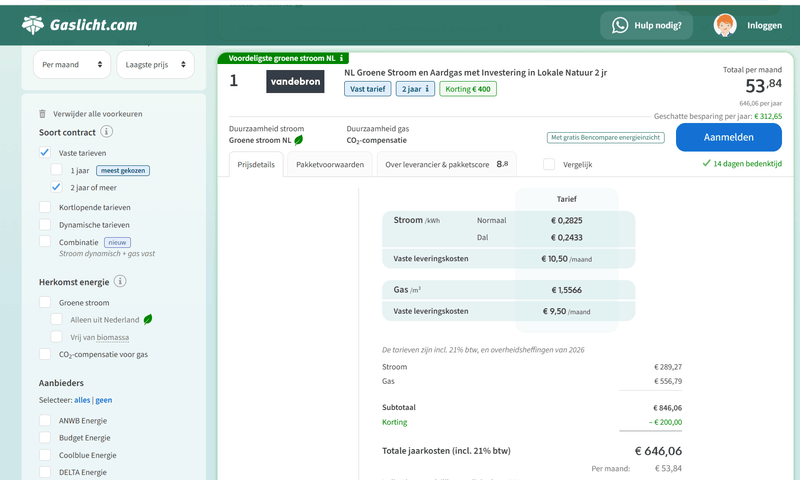Click the Stroom yearly cost € 289,27
The image size is (800, 480).
point(668,367)
